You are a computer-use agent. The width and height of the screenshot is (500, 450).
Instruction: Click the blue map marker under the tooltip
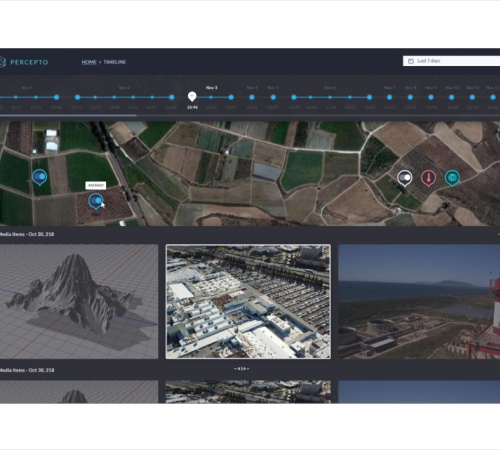(96, 201)
